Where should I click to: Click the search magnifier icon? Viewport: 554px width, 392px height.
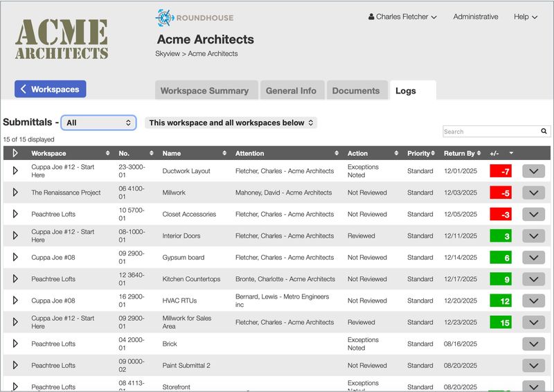point(544,131)
